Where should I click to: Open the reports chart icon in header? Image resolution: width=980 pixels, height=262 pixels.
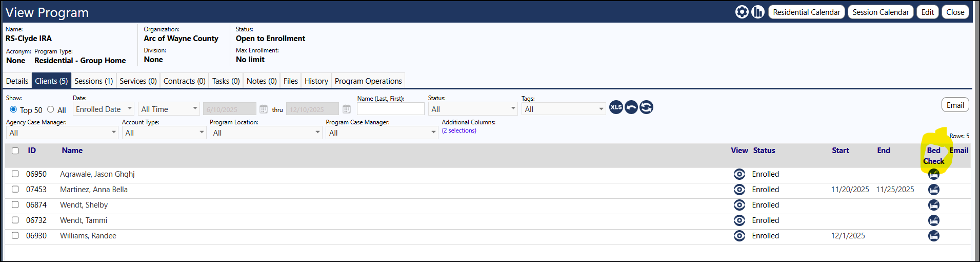758,12
